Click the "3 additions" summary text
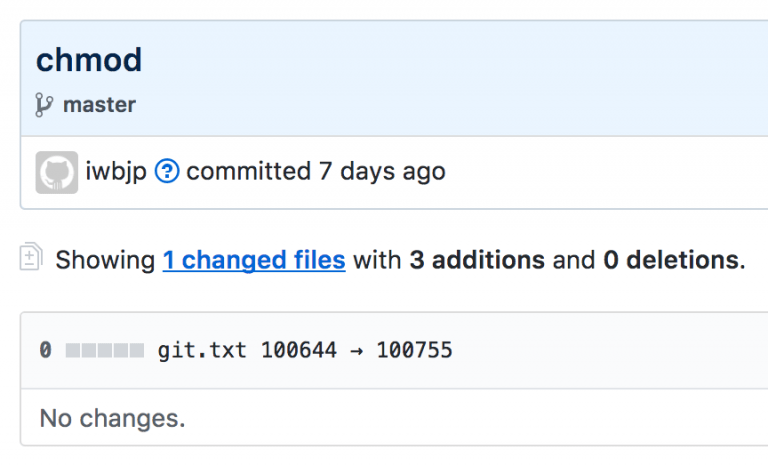The height and width of the screenshot is (466, 768). pos(477,261)
